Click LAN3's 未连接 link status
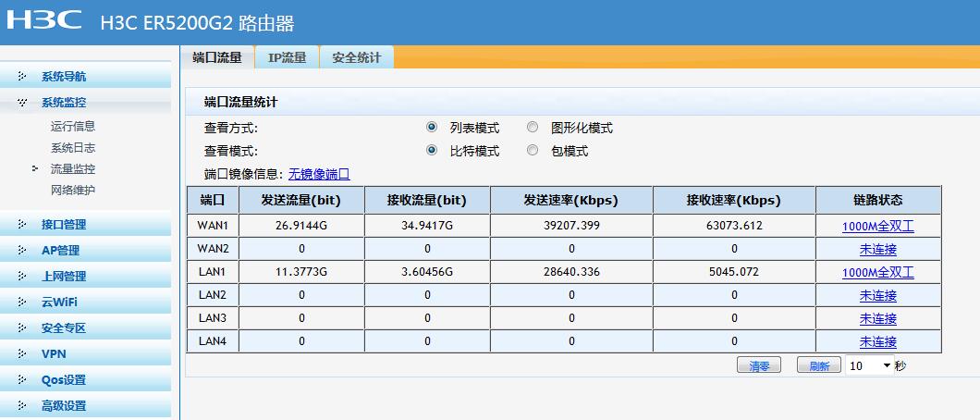The height and width of the screenshot is (420, 980). click(x=878, y=319)
